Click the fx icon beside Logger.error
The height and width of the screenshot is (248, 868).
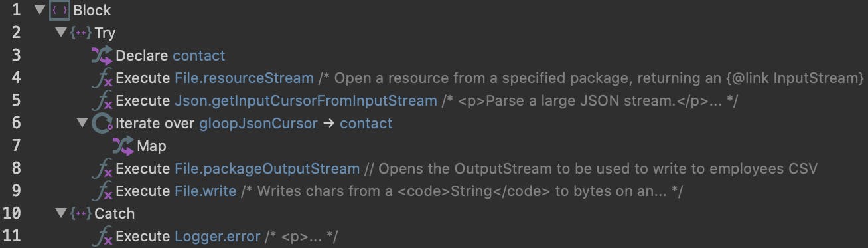(x=102, y=237)
